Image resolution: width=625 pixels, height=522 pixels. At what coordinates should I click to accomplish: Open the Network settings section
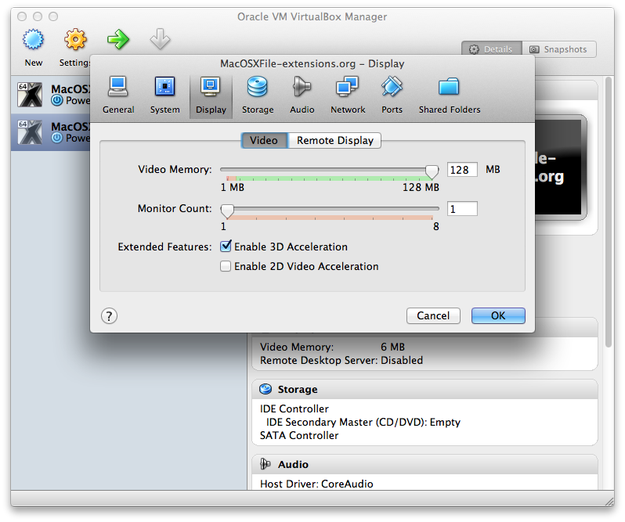[x=348, y=95]
